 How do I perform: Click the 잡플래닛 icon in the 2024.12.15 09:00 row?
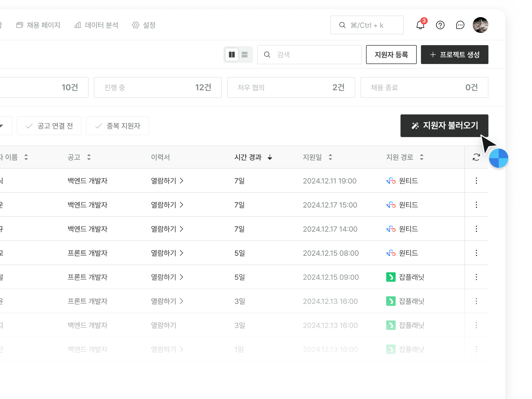[391, 277]
